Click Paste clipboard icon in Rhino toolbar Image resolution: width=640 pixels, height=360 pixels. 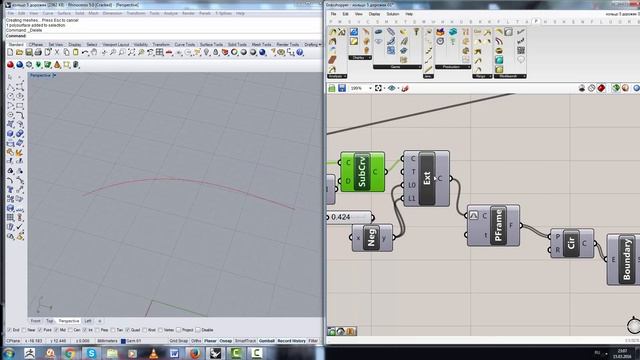[76, 52]
